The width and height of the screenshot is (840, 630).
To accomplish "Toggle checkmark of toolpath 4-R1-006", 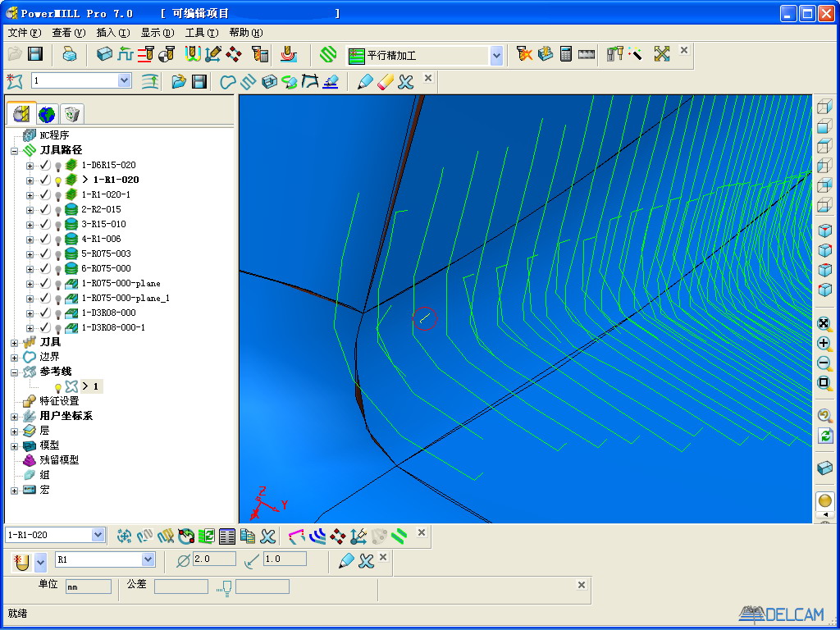I will pos(44,239).
